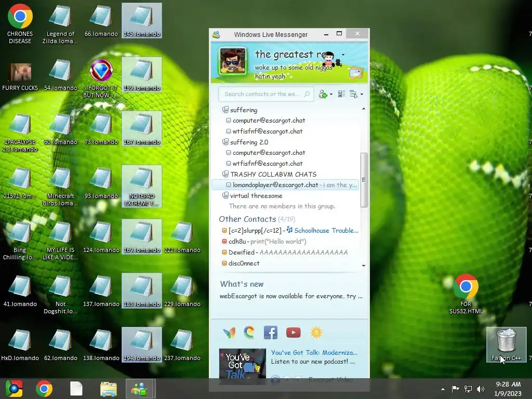Select the 145.lomando desktop file

[x=141, y=20]
